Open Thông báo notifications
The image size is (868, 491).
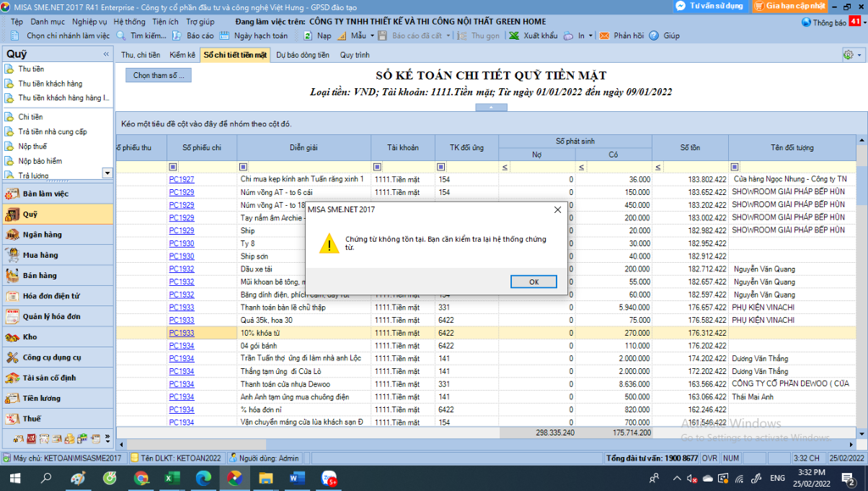point(831,22)
